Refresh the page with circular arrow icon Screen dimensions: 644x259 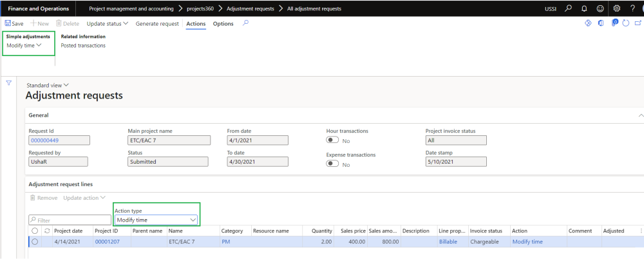(626, 23)
